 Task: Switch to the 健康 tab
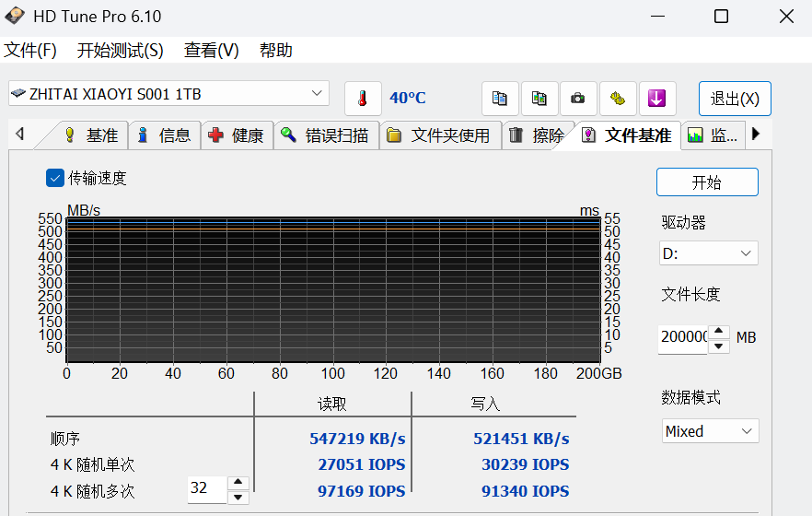coord(237,135)
